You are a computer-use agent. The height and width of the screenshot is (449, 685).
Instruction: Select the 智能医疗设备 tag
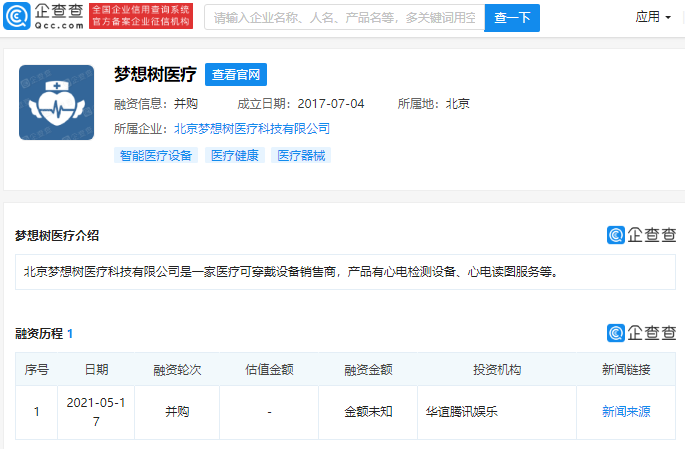155,155
